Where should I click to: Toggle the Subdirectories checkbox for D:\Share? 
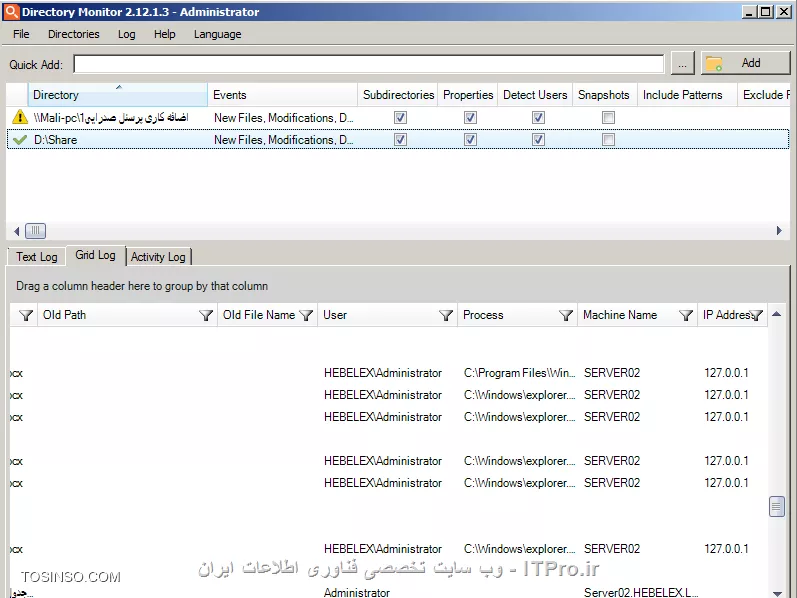click(x=401, y=139)
